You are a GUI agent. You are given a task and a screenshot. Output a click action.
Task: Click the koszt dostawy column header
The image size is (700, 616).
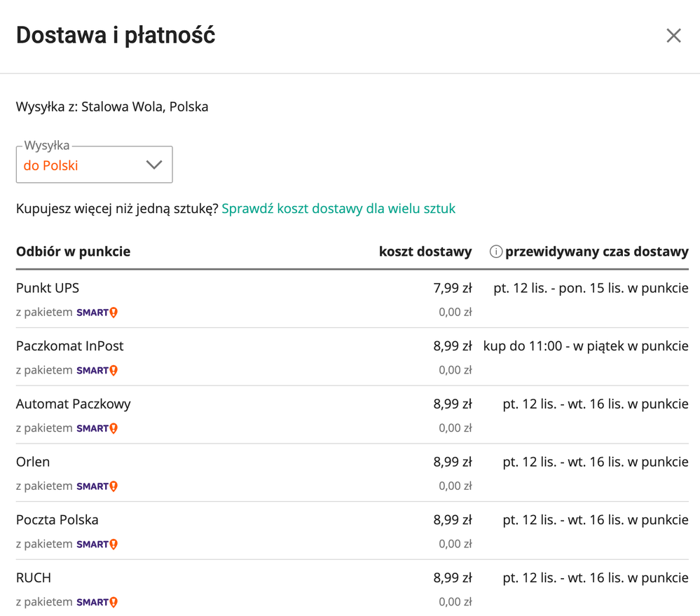point(425,252)
